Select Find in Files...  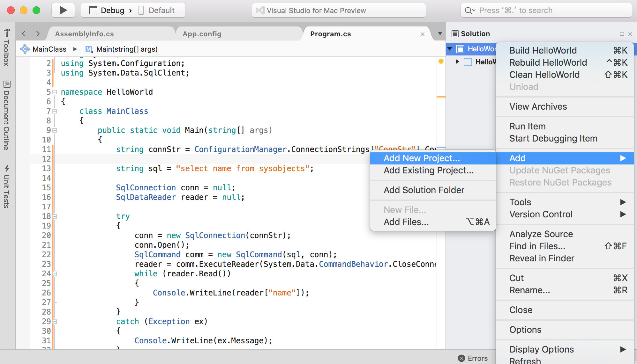(x=565, y=246)
